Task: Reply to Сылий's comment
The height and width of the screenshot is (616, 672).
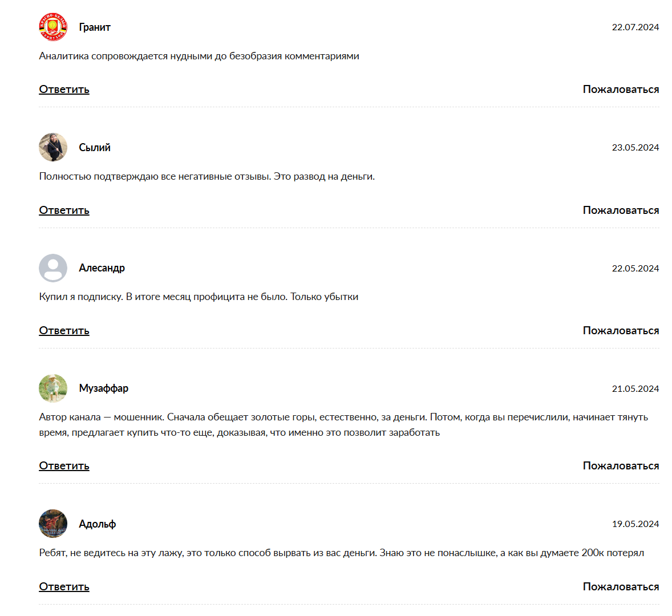Action: (64, 210)
